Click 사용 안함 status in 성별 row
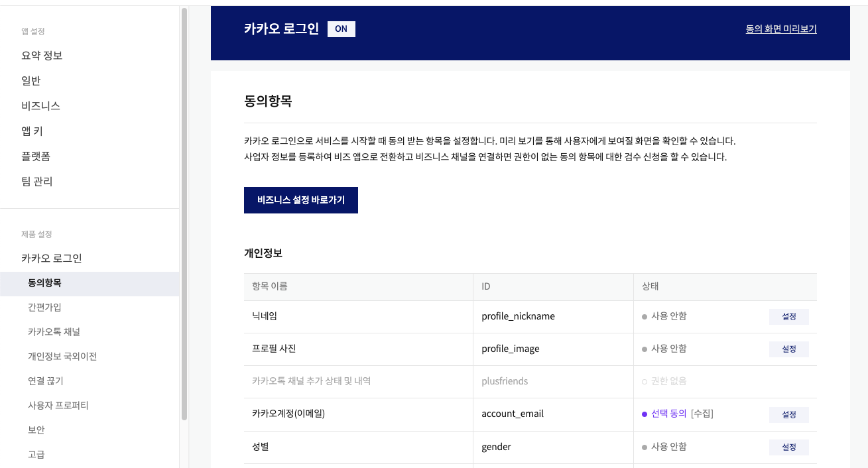 pos(668,447)
